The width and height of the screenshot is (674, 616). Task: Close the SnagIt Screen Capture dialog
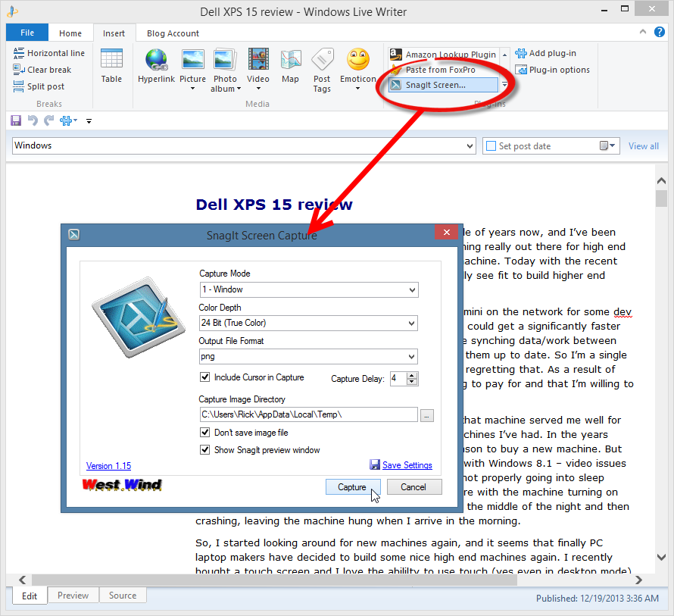[447, 233]
